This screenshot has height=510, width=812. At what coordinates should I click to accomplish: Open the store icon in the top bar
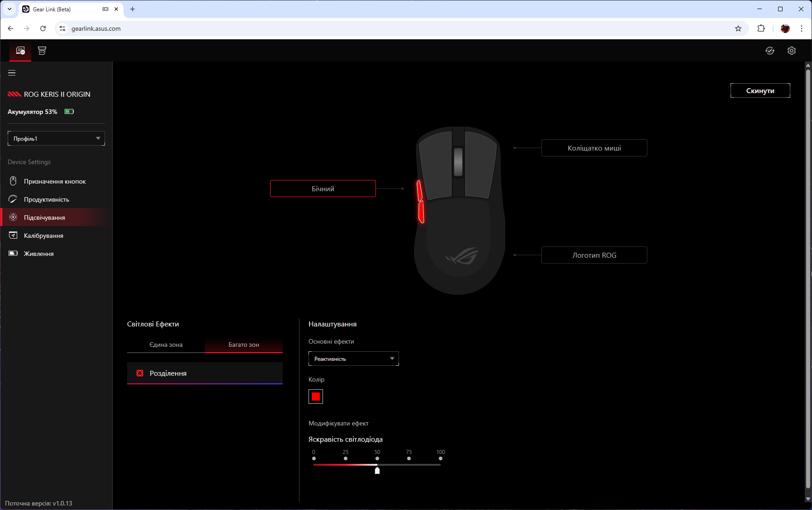[42, 51]
